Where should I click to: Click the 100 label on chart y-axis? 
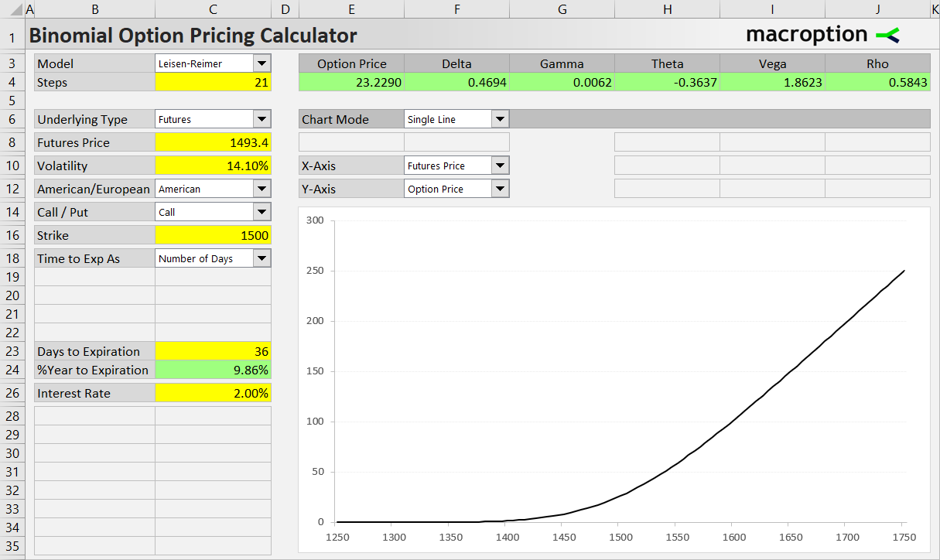[x=315, y=422]
